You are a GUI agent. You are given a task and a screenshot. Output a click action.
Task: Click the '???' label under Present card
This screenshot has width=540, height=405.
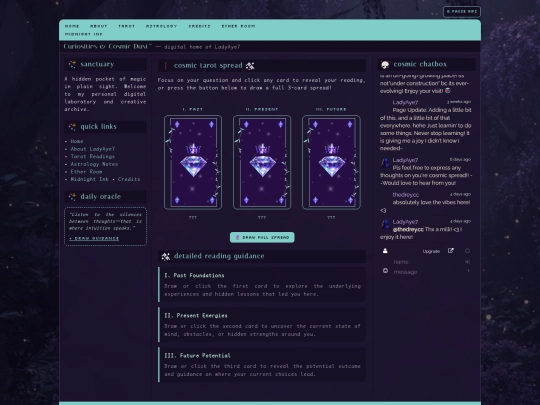coord(262,218)
